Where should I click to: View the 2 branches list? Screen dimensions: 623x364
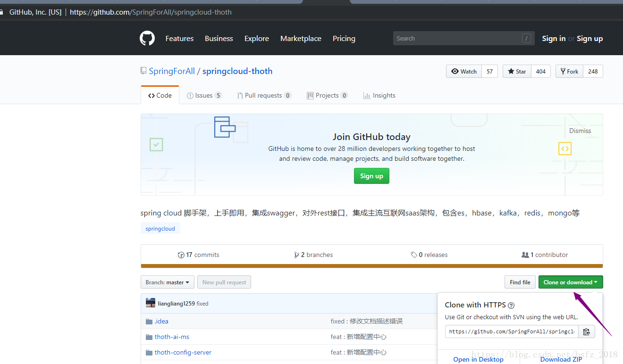point(313,255)
